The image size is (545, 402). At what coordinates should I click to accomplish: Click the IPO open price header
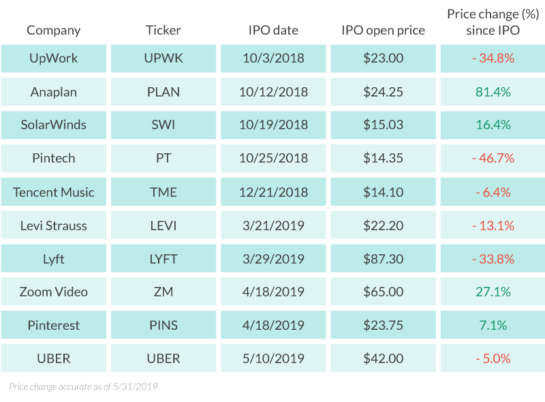383,31
